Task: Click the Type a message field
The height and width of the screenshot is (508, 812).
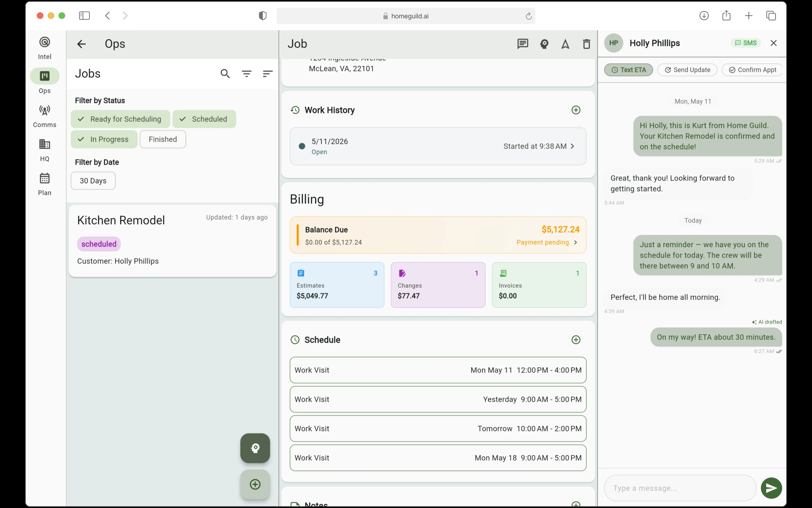Action: pos(680,488)
